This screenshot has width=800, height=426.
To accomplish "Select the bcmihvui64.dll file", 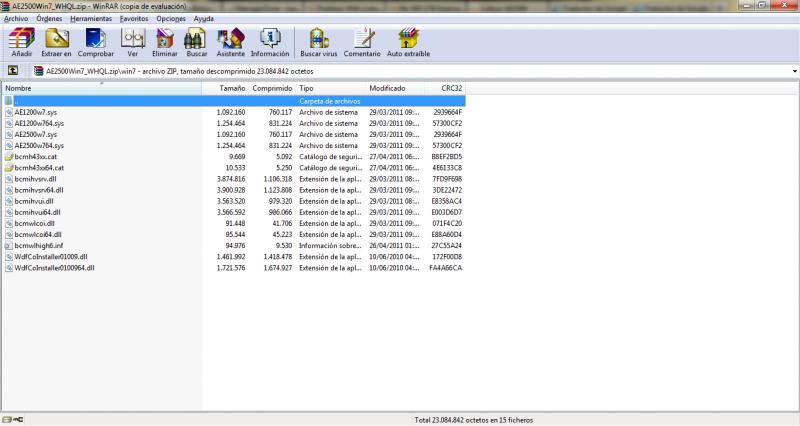I will click(37, 212).
